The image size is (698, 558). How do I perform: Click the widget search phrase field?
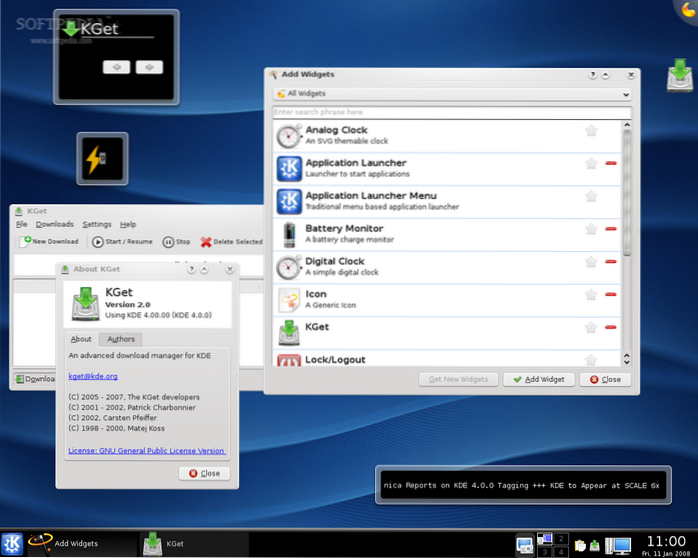(x=452, y=112)
